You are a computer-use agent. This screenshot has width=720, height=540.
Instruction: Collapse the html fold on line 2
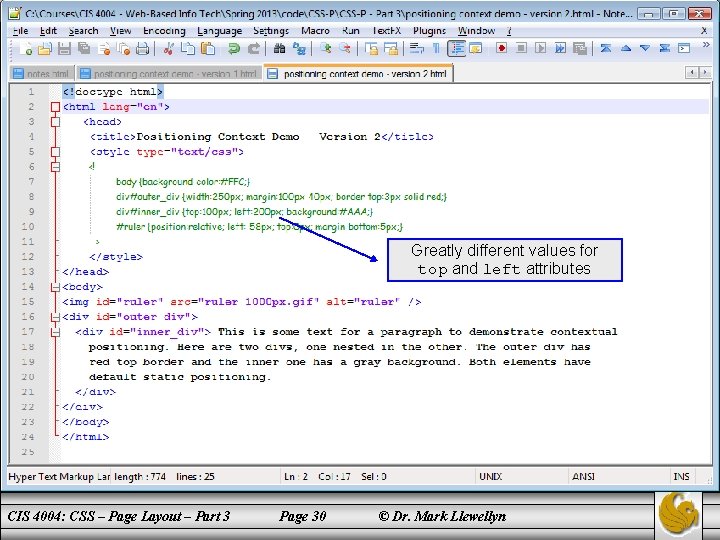[x=56, y=107]
